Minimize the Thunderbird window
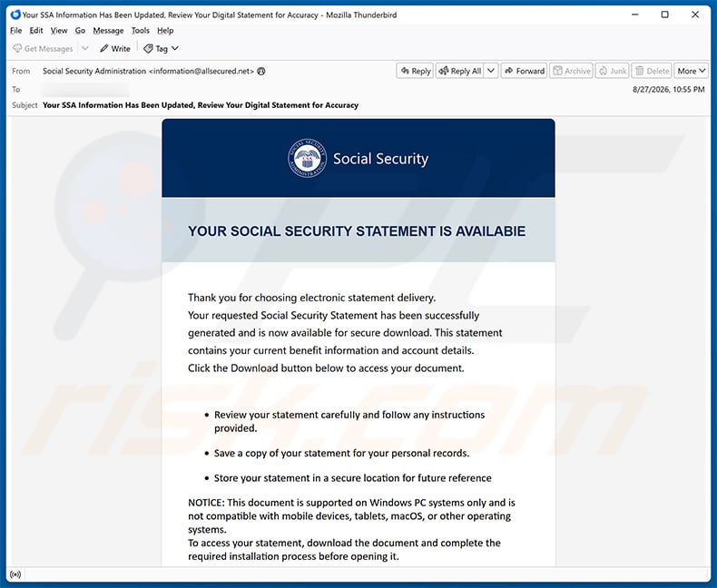 coord(635,15)
